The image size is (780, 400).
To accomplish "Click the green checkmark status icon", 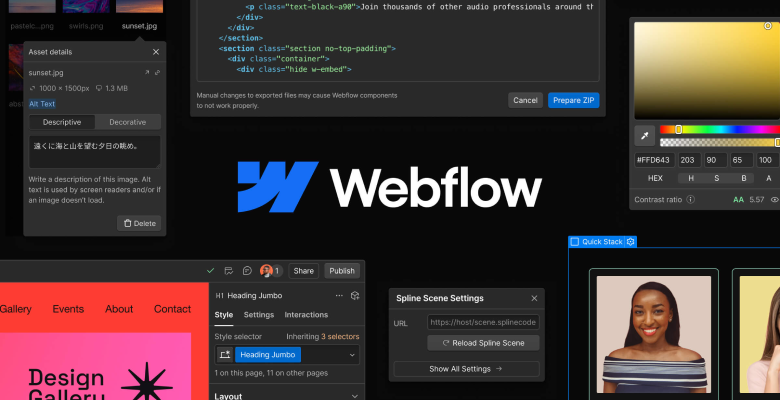I will [x=210, y=271].
